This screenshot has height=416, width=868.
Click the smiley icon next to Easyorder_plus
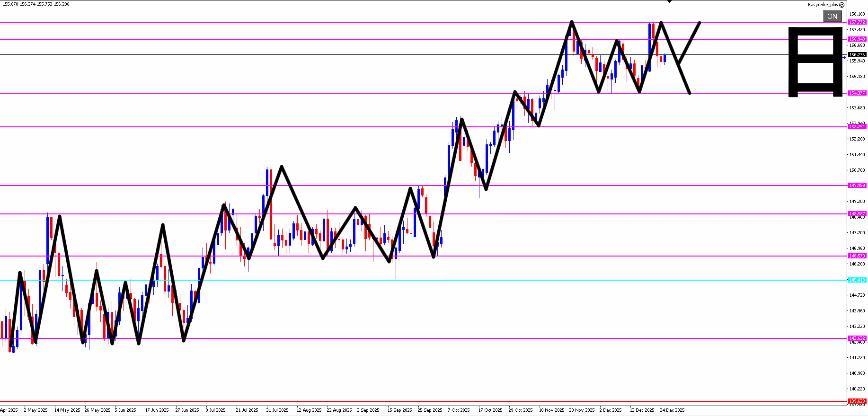click(x=841, y=5)
